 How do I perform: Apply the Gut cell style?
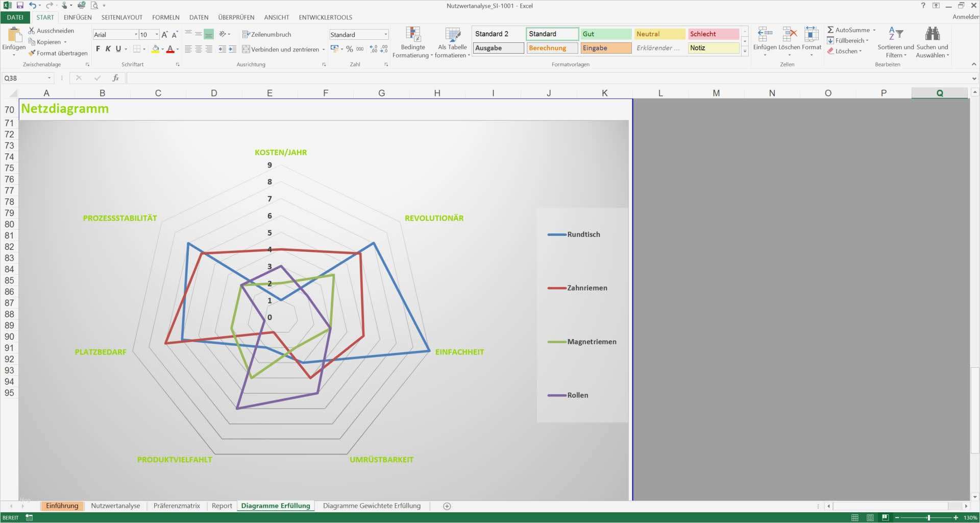click(606, 34)
